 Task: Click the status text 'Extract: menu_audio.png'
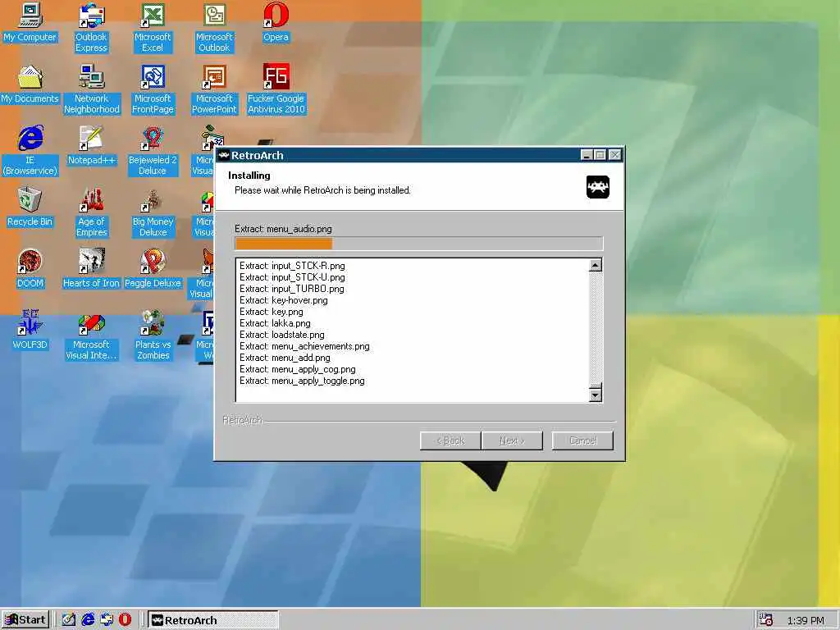click(283, 229)
